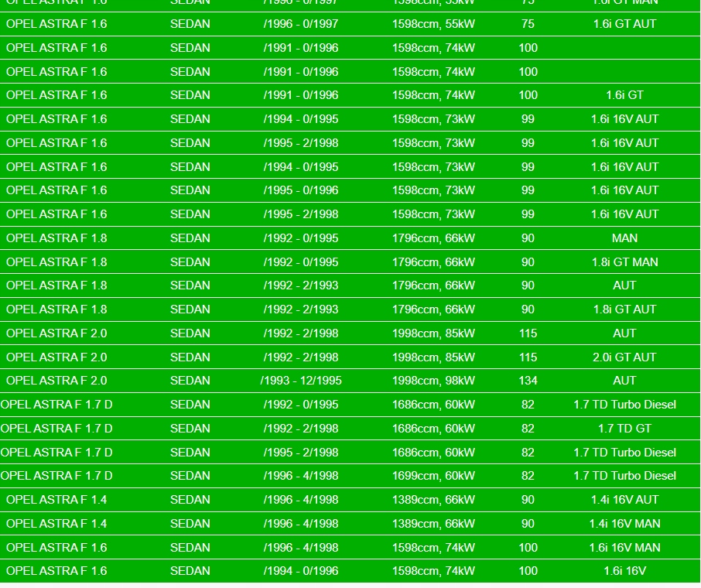Select "1598ccm, 73kW" in the /1995 - 0/1996 row

tap(433, 190)
